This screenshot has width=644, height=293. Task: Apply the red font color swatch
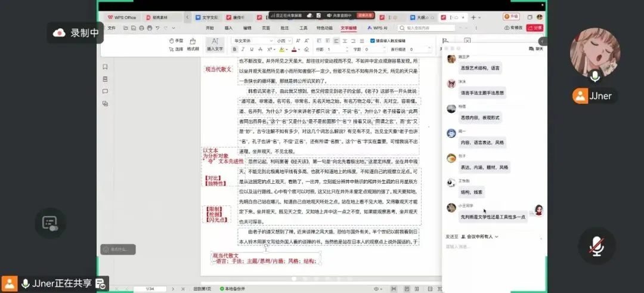pos(294,50)
